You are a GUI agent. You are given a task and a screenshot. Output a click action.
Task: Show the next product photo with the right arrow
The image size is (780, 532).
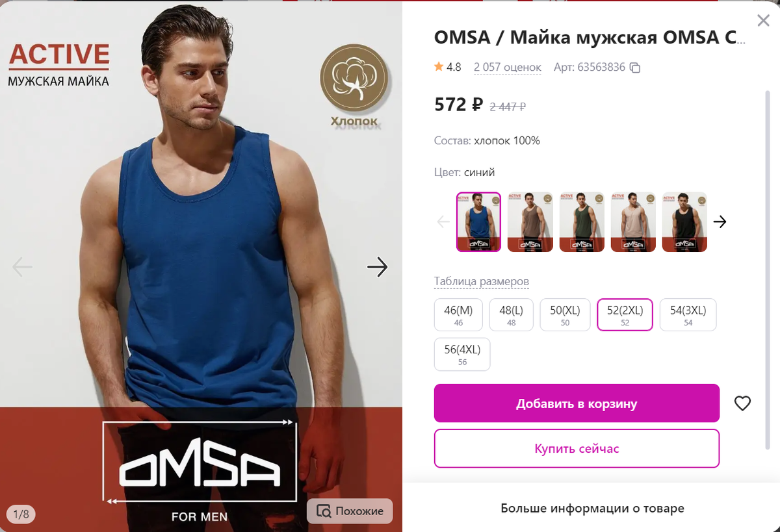(x=377, y=266)
